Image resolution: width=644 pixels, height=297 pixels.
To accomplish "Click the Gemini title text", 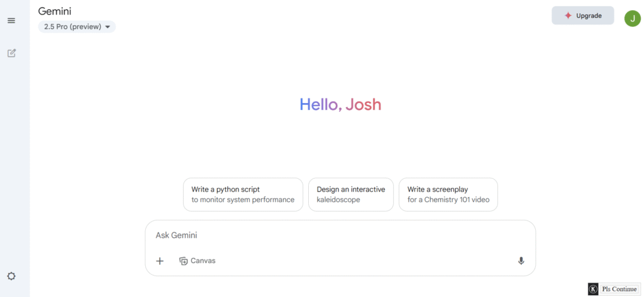I will (x=55, y=11).
